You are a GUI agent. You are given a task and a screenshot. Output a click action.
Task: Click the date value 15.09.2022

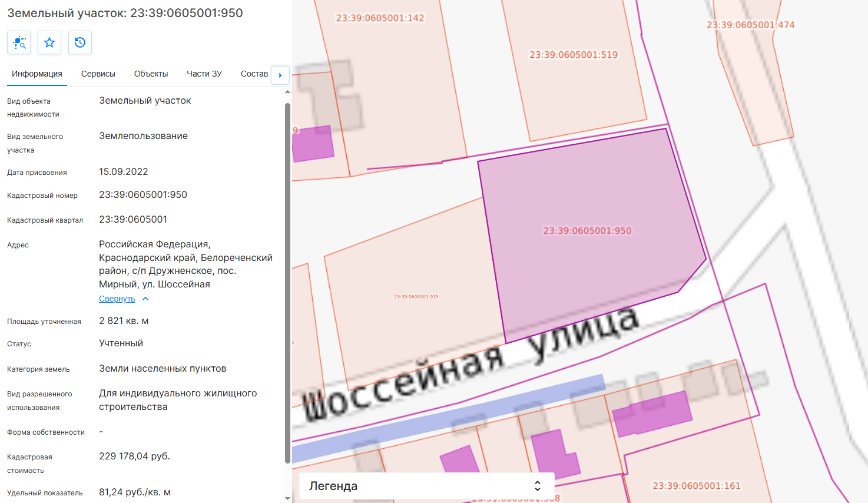[x=124, y=172]
